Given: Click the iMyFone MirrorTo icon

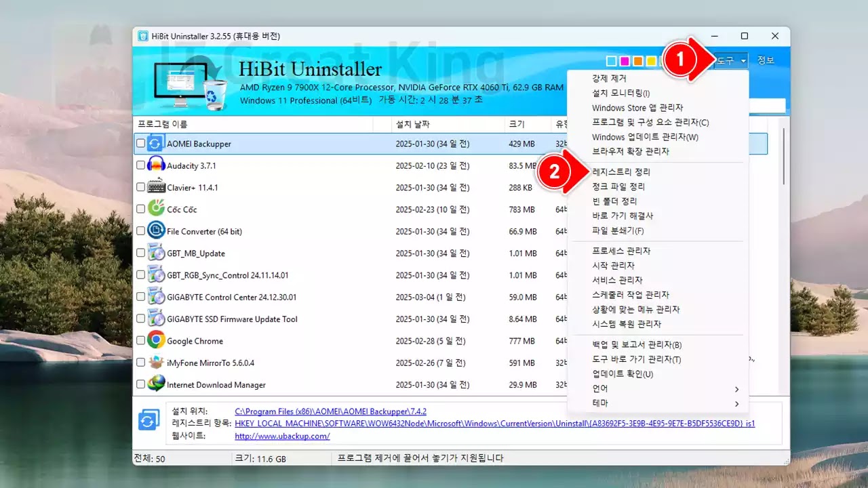Looking at the screenshot, I should 156,363.
